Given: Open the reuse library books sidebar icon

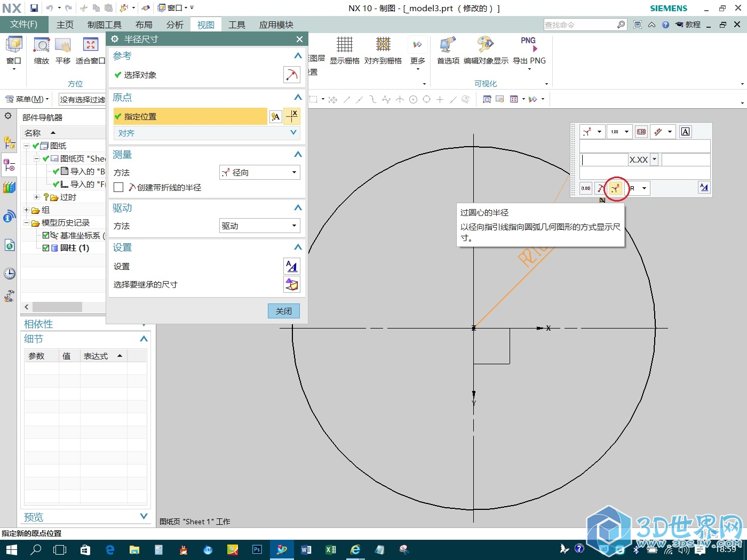Looking at the screenshot, I should click(10, 188).
